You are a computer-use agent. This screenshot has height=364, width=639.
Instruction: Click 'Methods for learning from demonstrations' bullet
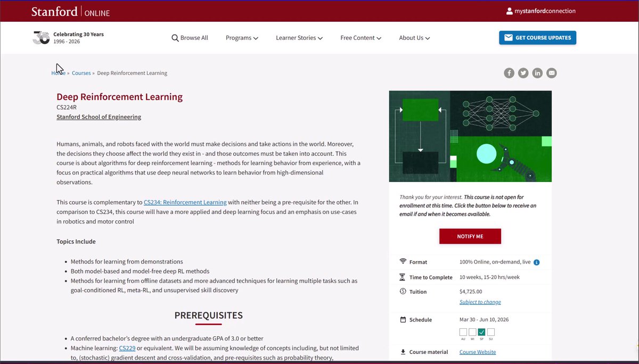127,262
